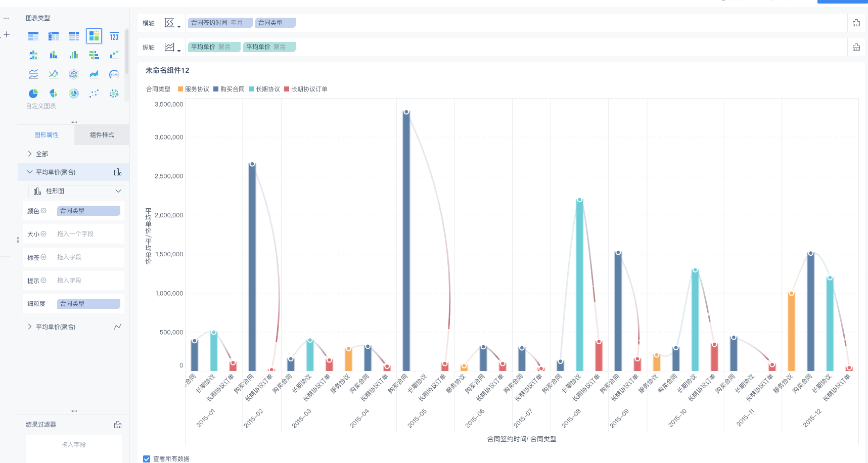Viewport: 868px width, 463px height.
Task: Select the detail table chart type
Action: [74, 36]
